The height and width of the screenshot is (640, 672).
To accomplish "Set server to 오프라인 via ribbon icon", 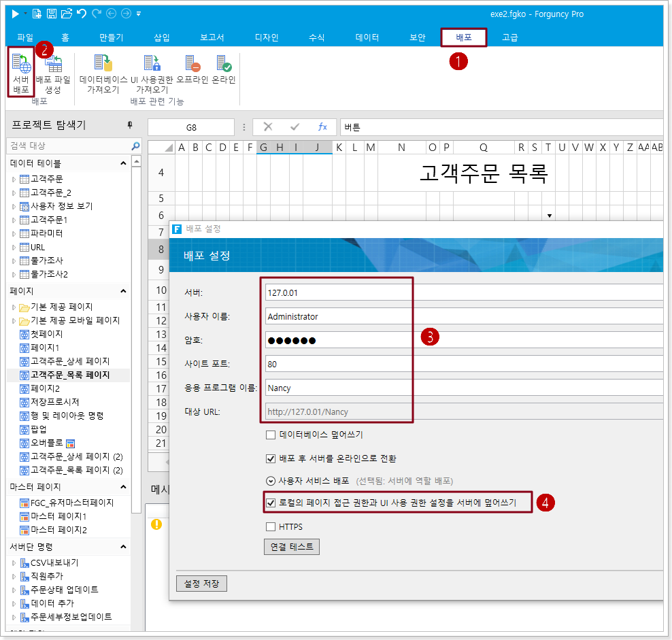I will click(x=192, y=64).
